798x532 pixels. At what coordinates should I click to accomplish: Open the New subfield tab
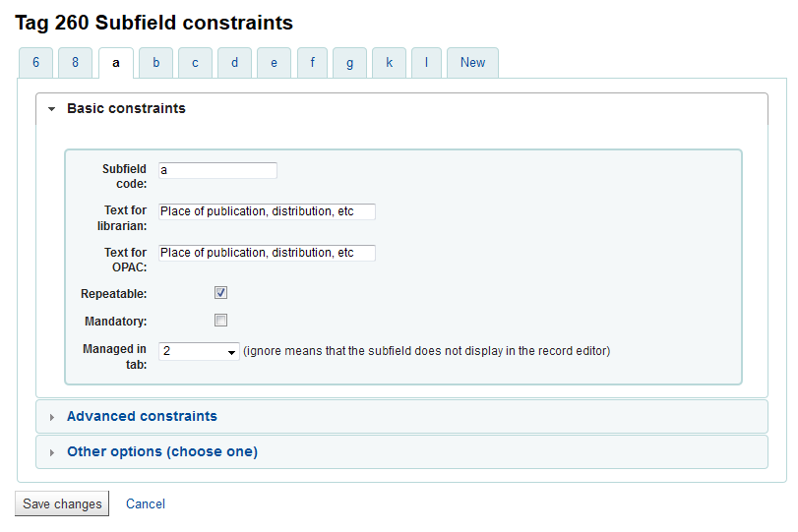pos(472,63)
